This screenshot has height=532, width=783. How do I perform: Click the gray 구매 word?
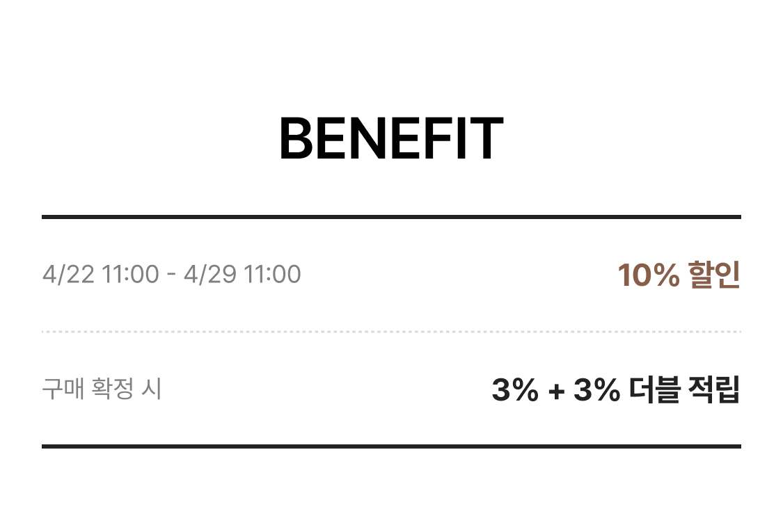(63, 389)
